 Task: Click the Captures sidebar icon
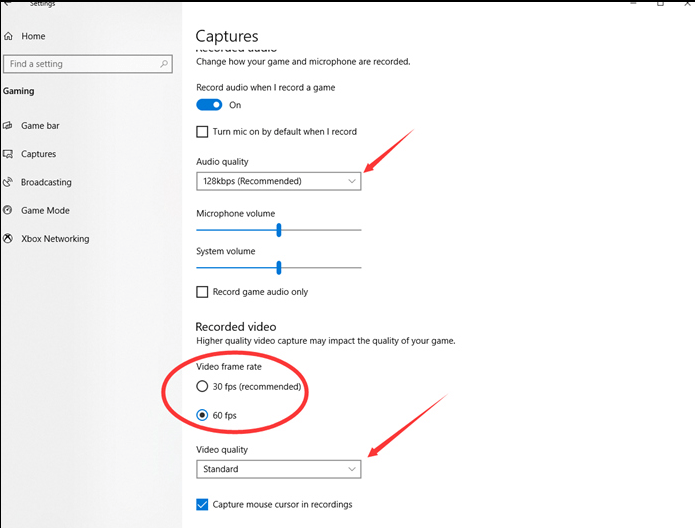tap(9, 154)
